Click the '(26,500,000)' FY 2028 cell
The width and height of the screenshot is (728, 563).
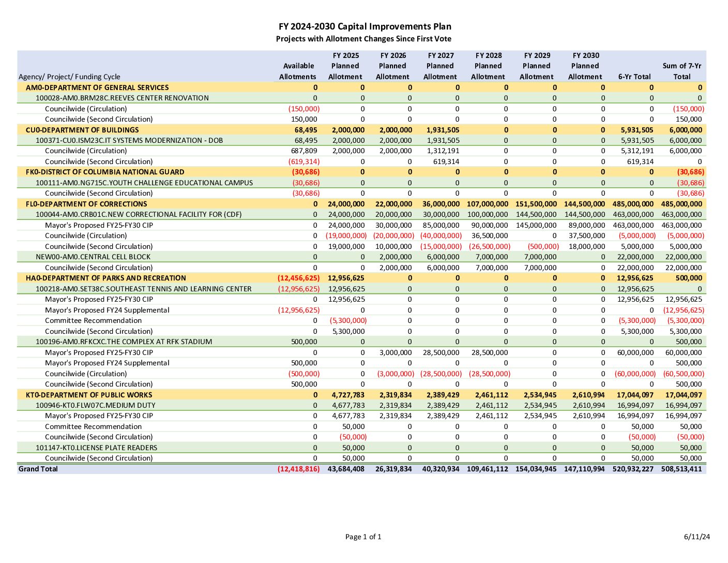click(490, 246)
